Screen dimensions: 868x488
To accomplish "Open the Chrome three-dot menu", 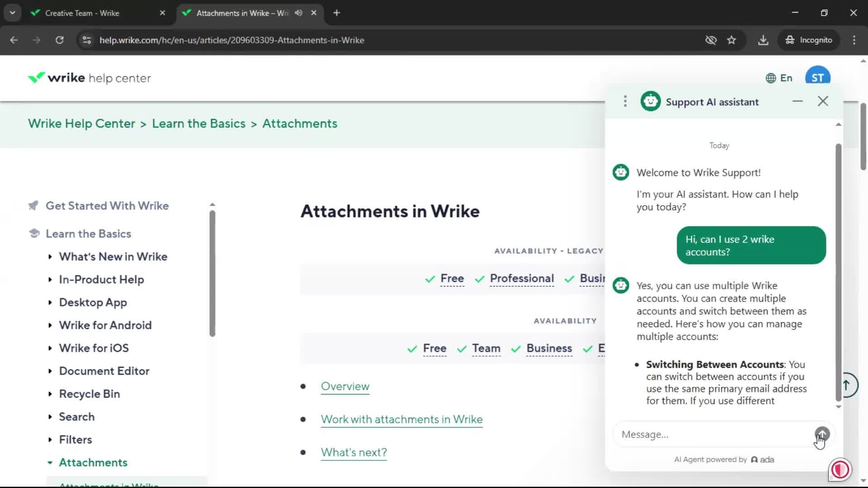I will [x=854, y=40].
